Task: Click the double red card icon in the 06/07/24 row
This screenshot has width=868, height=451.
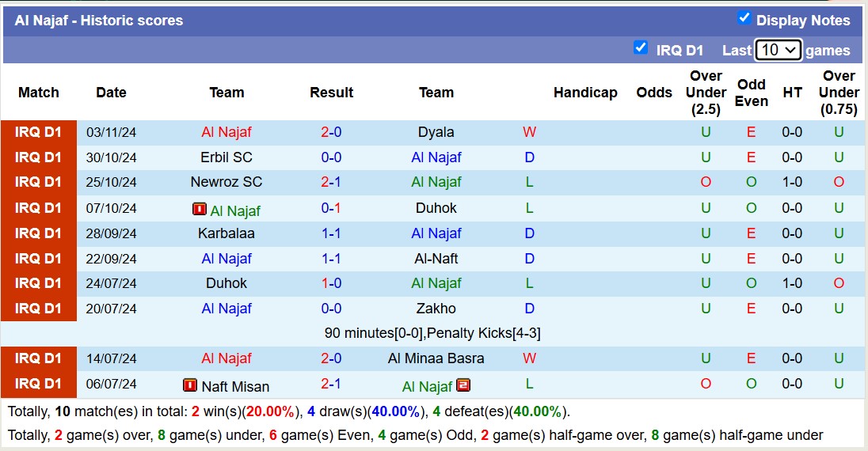Action: [x=463, y=386]
